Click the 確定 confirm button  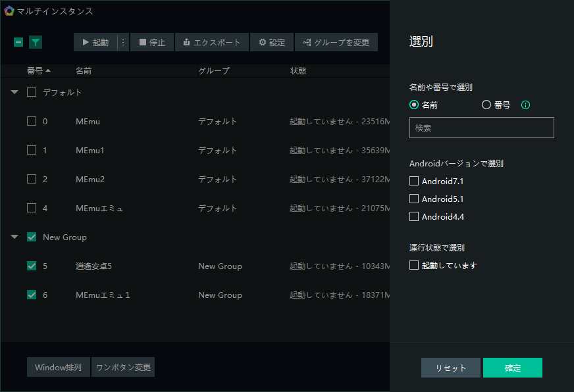point(512,368)
